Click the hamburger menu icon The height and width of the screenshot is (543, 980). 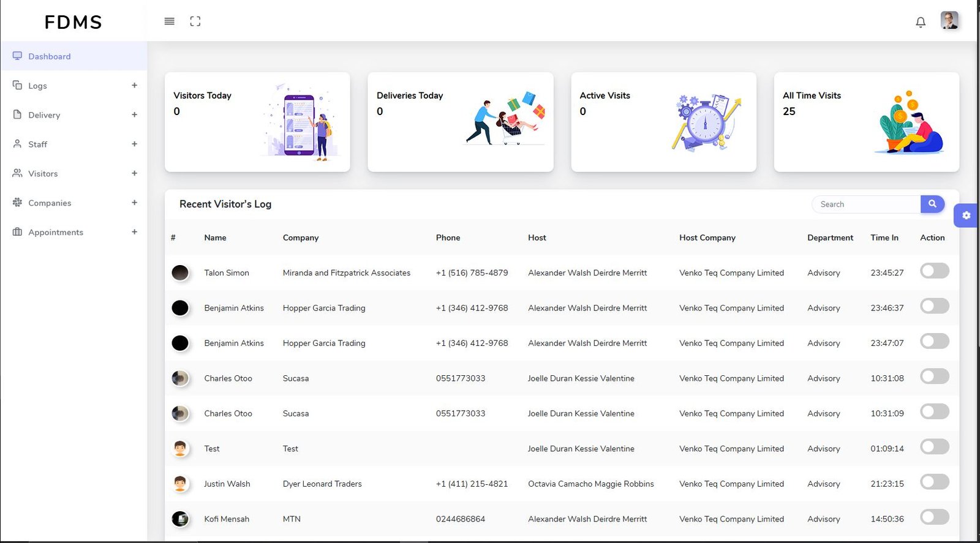[170, 21]
